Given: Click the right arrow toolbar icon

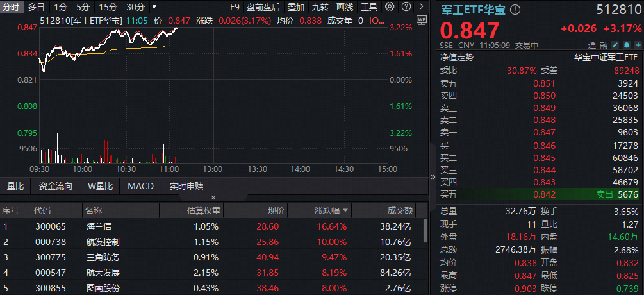Looking at the screenshot, I should [420, 8].
